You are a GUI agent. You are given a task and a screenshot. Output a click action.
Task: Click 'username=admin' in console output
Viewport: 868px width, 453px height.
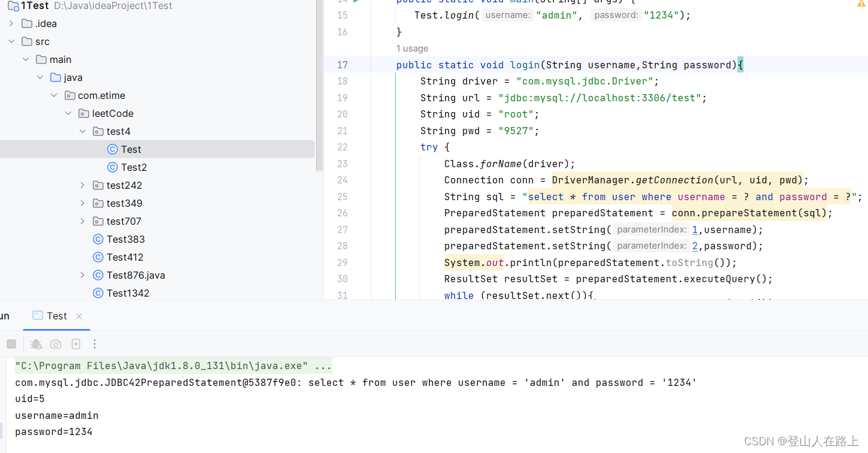pos(57,415)
